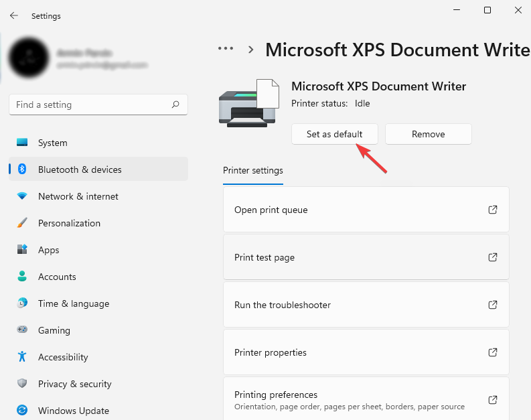This screenshot has width=531, height=420.
Task: Click the Settings window title text
Action: pos(46,16)
